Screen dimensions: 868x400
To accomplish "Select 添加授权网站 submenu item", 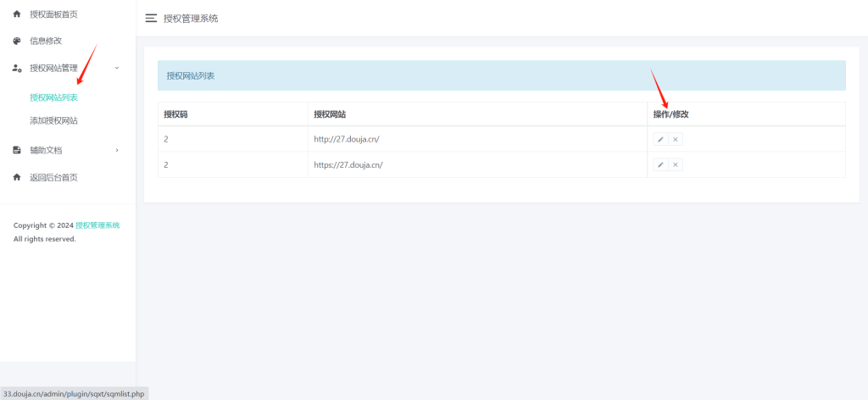I will point(53,121).
